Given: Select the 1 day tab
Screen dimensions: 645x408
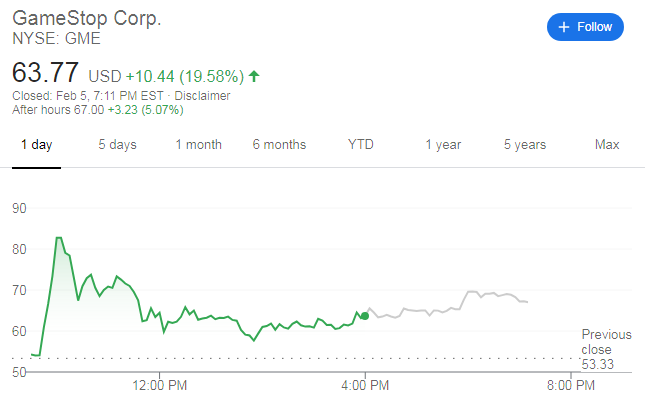Looking at the screenshot, I should [x=37, y=145].
